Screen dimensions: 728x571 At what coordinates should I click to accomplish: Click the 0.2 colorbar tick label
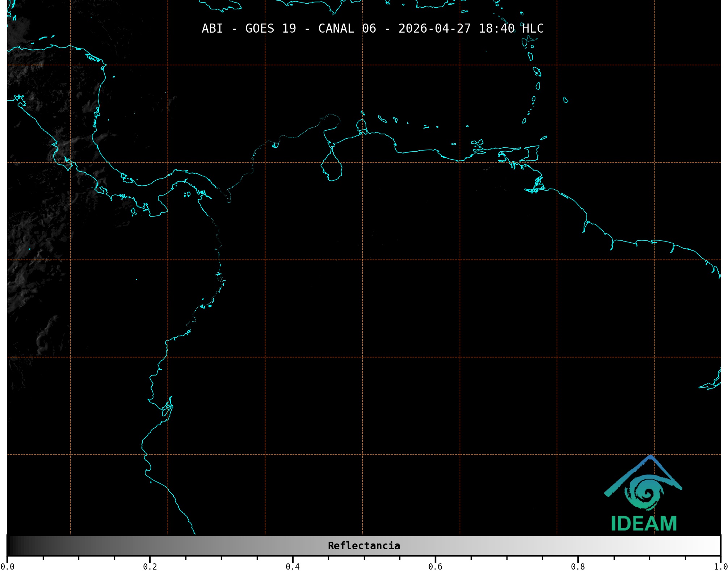click(x=150, y=567)
